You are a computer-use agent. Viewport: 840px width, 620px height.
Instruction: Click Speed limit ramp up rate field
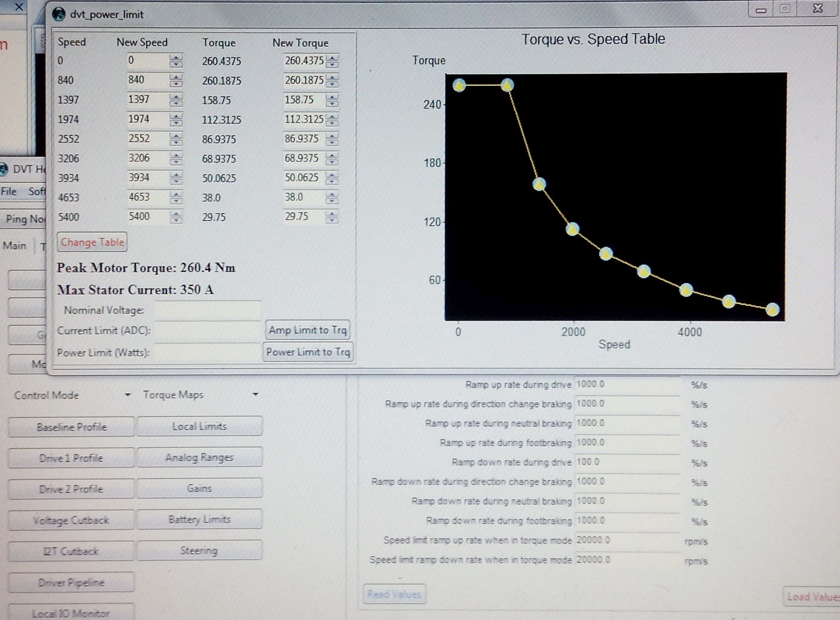pyautogui.click(x=627, y=540)
